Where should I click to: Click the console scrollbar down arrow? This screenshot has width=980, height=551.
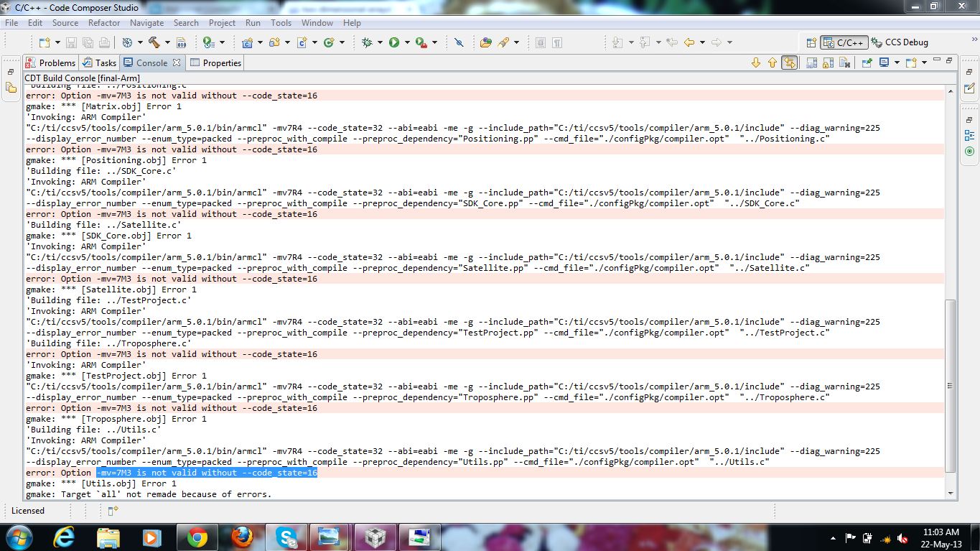(x=951, y=494)
